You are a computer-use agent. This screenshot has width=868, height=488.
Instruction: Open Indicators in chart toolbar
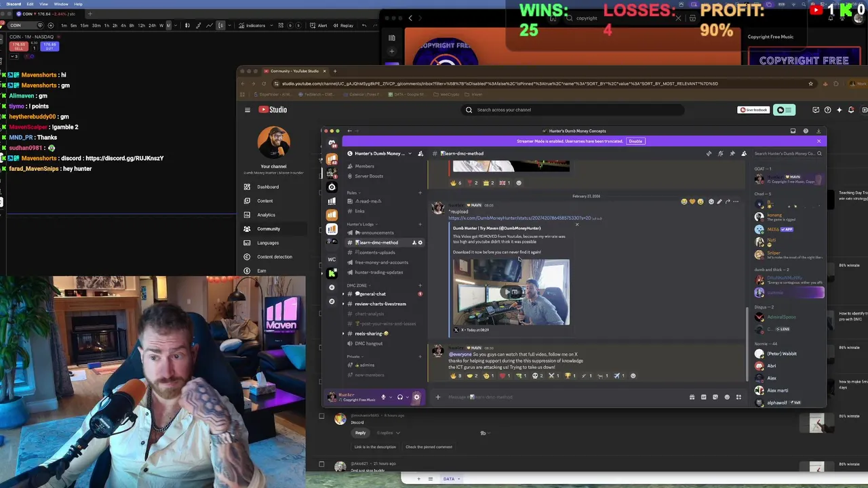pos(252,26)
